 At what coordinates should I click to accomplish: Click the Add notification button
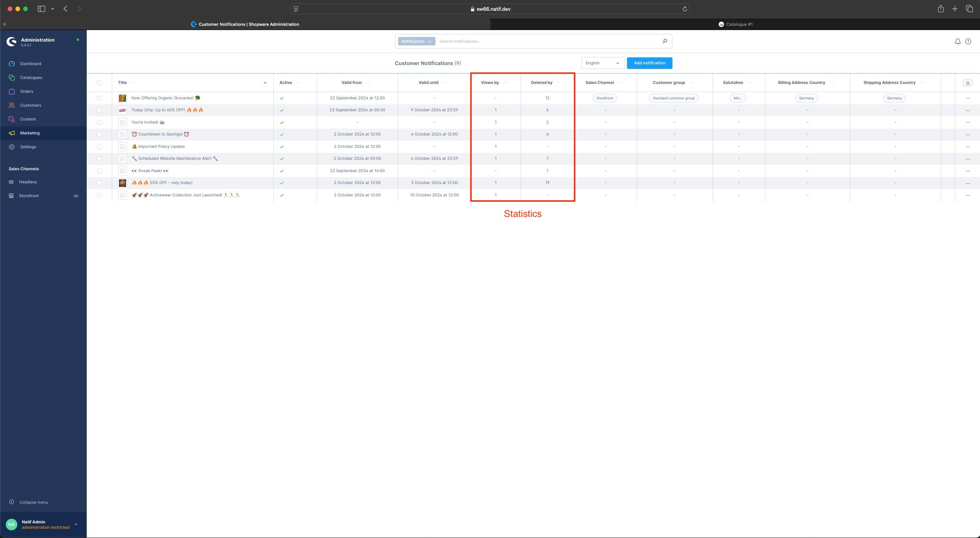coord(649,63)
